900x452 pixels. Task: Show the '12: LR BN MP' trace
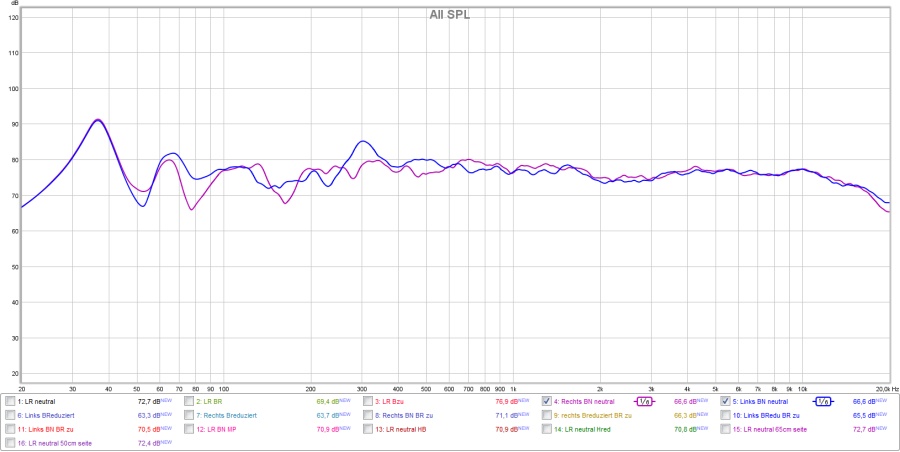pos(189,429)
